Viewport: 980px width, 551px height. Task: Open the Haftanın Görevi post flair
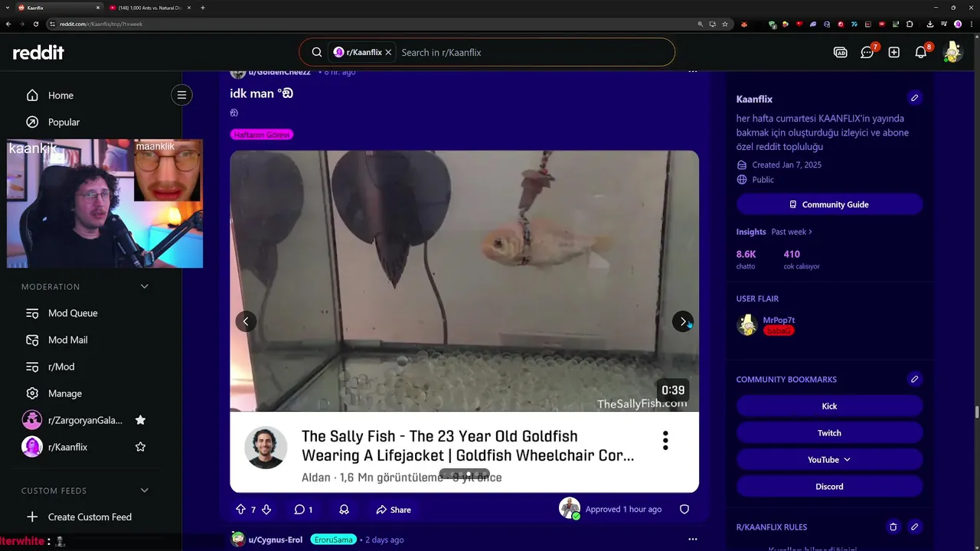pyautogui.click(x=262, y=135)
